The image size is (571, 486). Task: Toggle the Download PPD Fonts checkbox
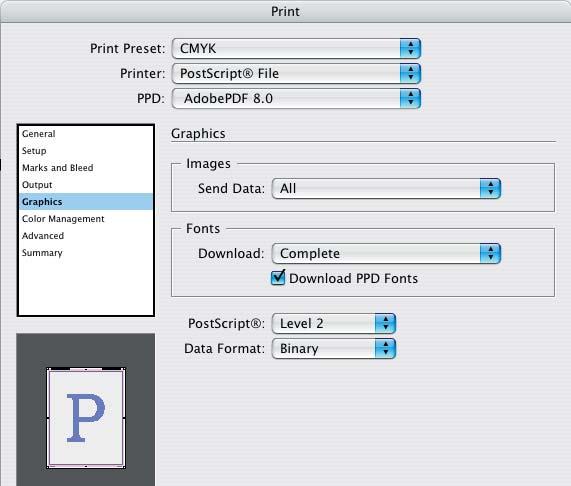click(x=278, y=278)
